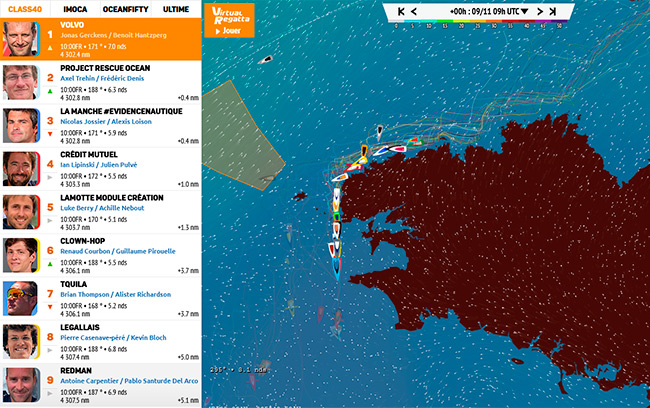
Task: Select the black and gray boat north of coast
Action: pos(379,133)
